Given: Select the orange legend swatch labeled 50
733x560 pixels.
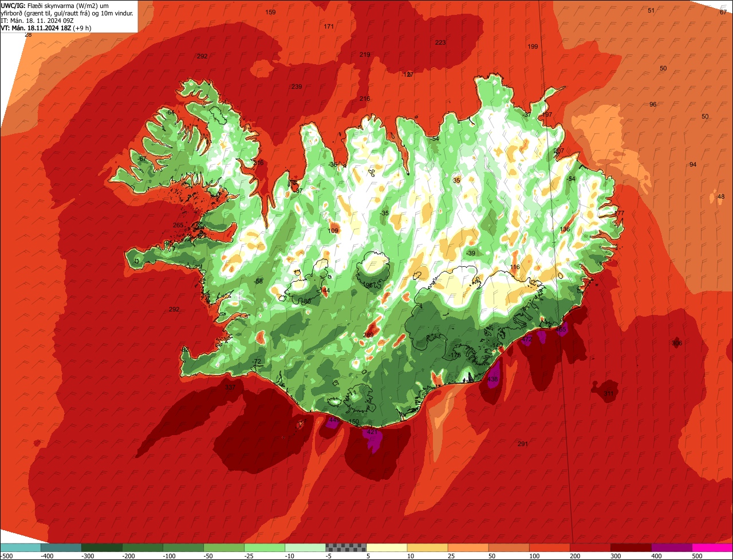Looking at the screenshot, I should 509,547.
